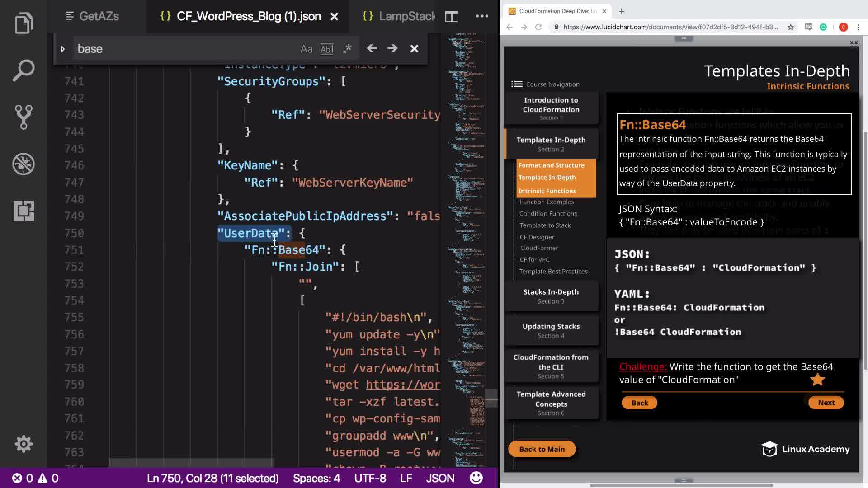
Task: Expand the replace toggle arrow
Action: pos(63,49)
